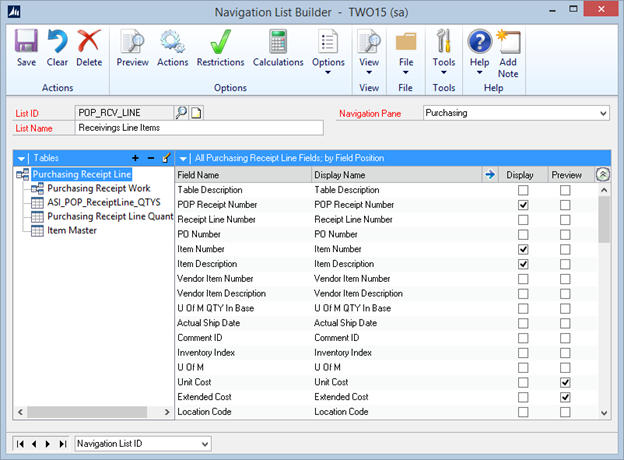Click the Add Note icon

508,53
